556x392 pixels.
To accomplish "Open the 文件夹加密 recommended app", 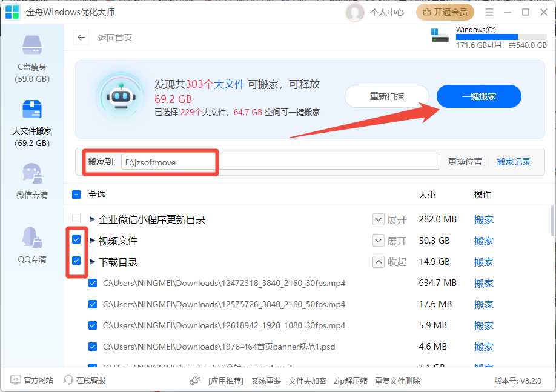I will click(308, 381).
